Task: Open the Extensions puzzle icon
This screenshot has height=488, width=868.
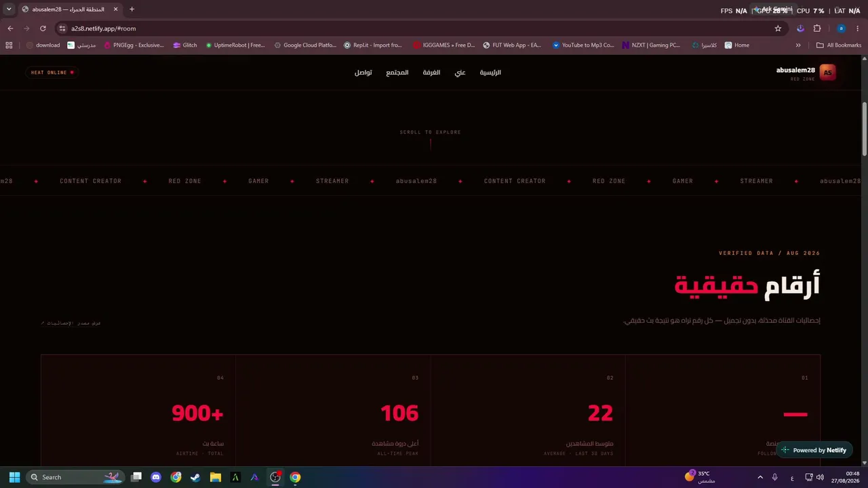Action: click(x=817, y=28)
